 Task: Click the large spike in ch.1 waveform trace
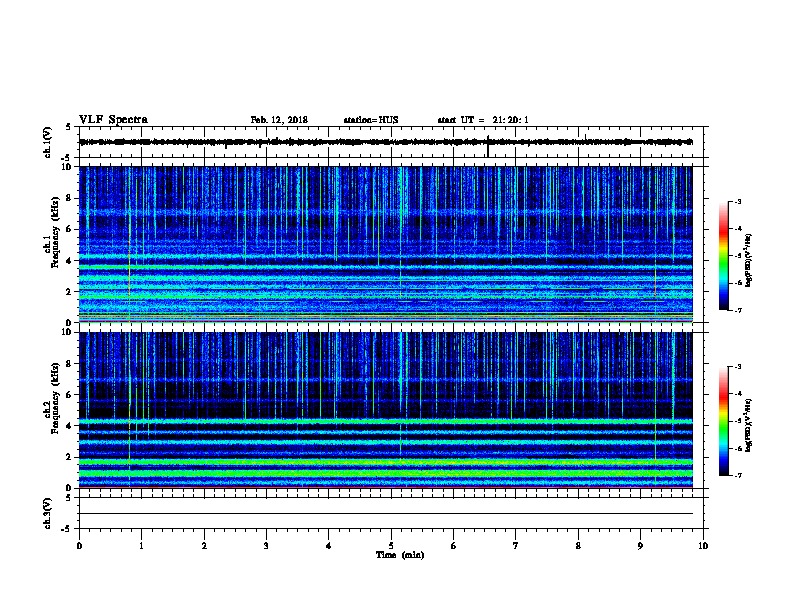488,146
